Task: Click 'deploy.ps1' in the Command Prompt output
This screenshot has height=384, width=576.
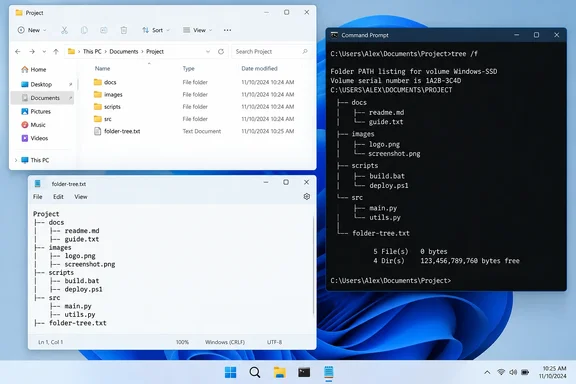Action: [389, 186]
